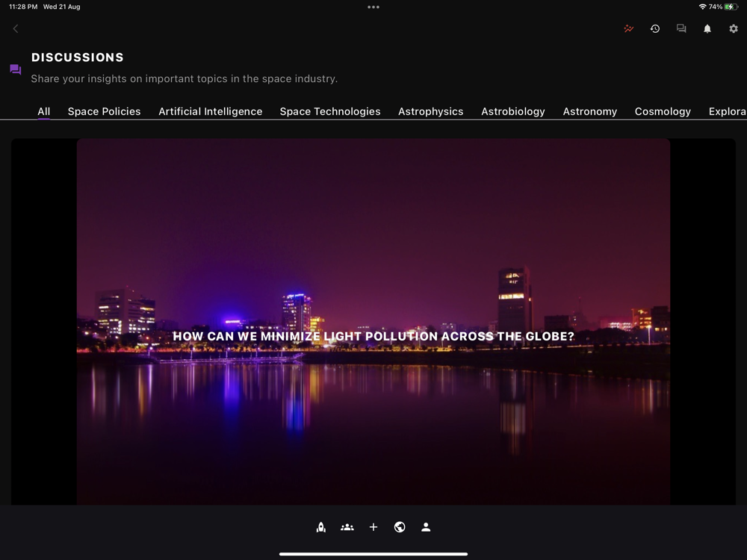Tap the DISCUSSIONS heading
The height and width of the screenshot is (560, 747).
[78, 57]
